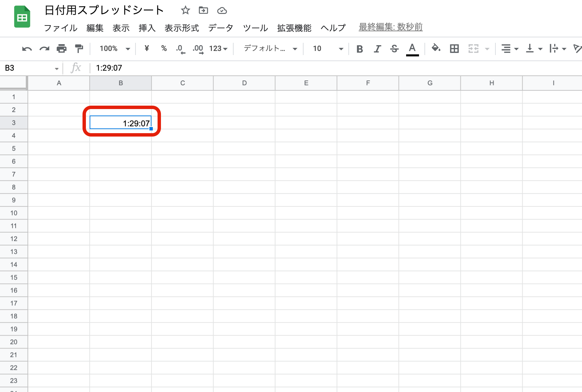Screen dimensions: 582x392
Task: Select row 1 header
Action: (x=14, y=97)
